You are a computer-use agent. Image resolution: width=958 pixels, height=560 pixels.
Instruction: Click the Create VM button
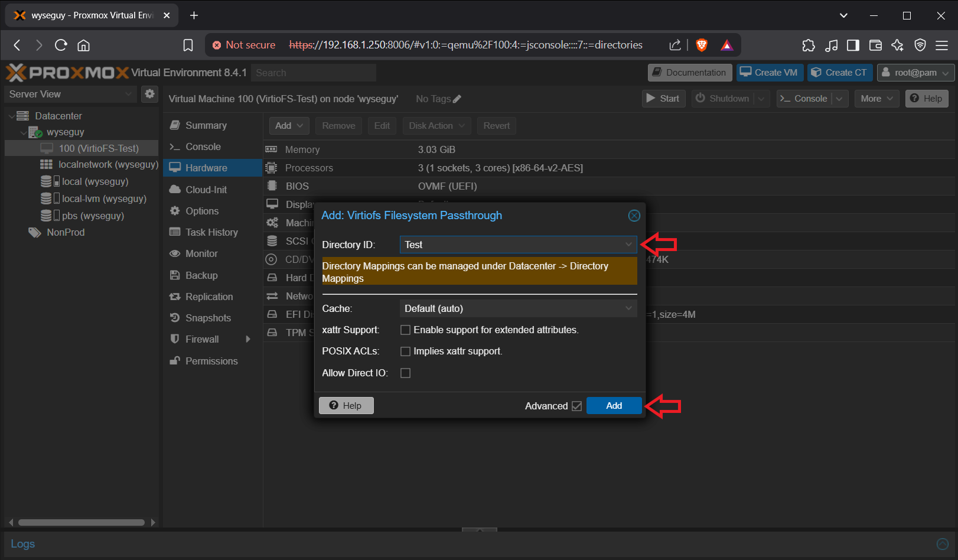770,73
